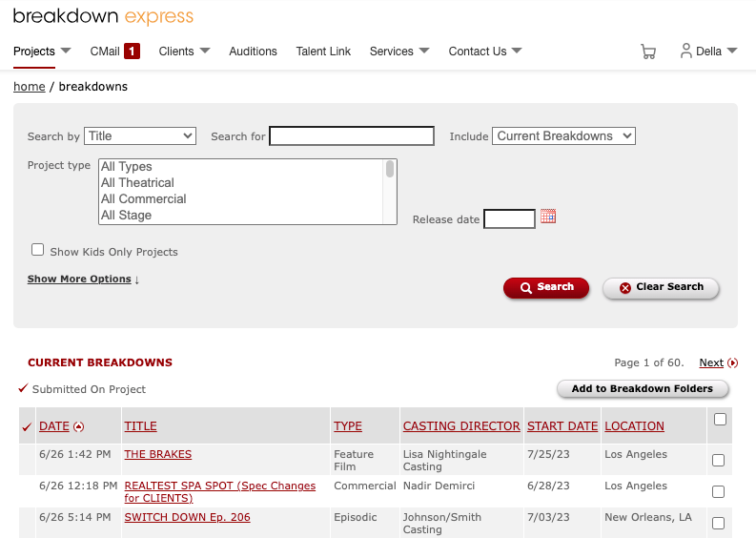Click the CMail unread count badge

(x=132, y=52)
